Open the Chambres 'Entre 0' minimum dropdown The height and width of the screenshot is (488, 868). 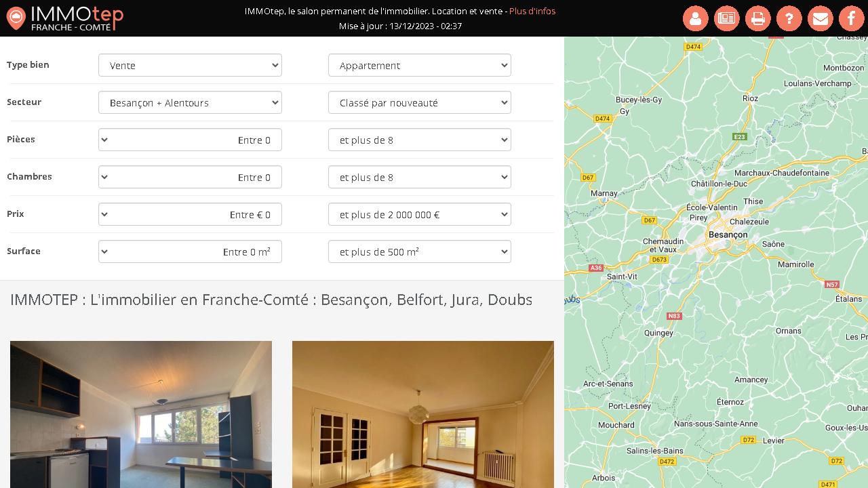tap(190, 177)
